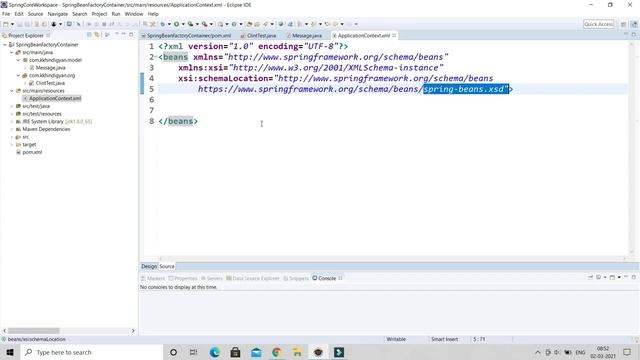Open the dropdown arrow beside Run button

click(183, 24)
